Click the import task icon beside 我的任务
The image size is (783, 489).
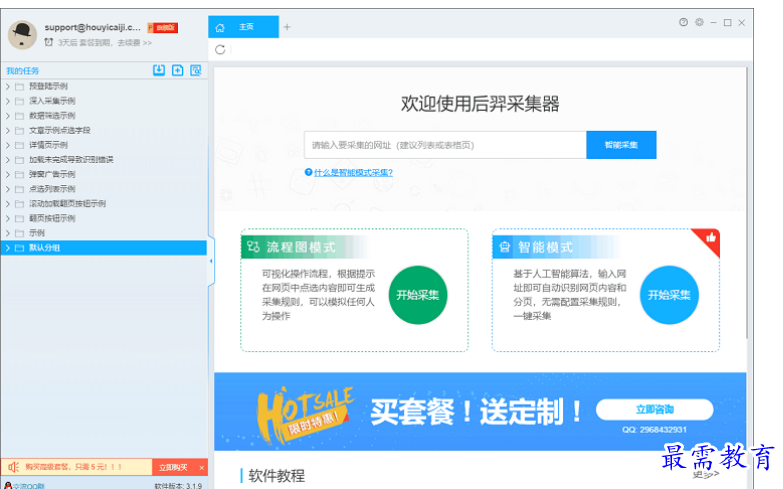tap(159, 70)
